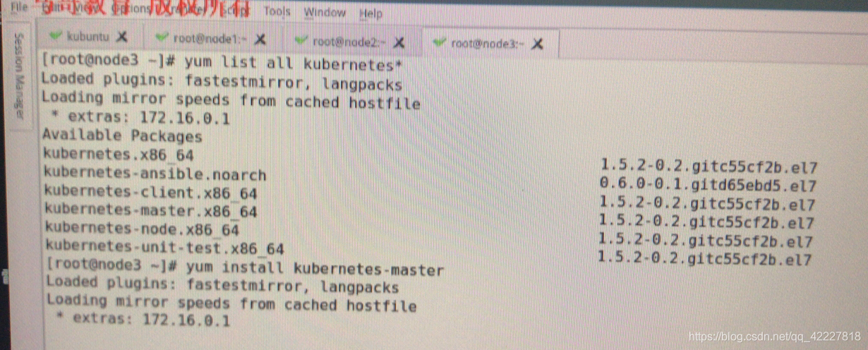Viewport: 868px width, 350px height.
Task: Switch to the root@node1 session tab
Action: click(x=210, y=38)
